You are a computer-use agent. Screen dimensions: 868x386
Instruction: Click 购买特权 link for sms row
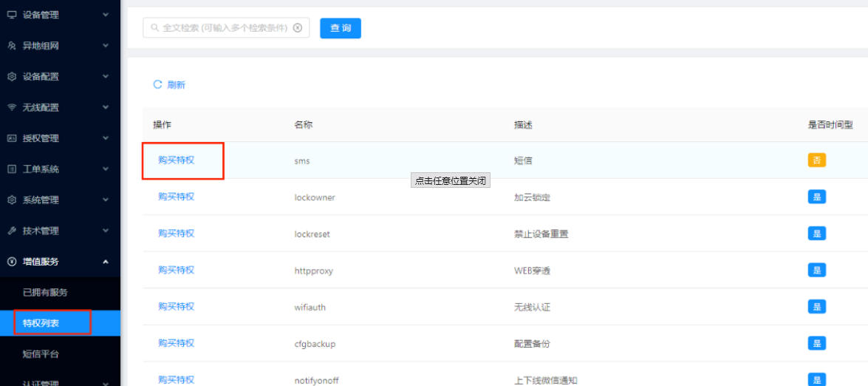(x=176, y=160)
